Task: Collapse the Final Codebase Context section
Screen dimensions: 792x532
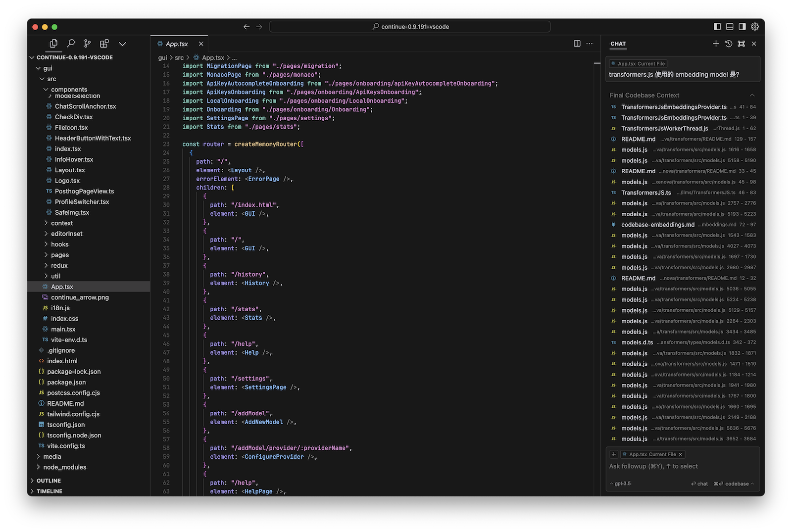Action: click(752, 95)
